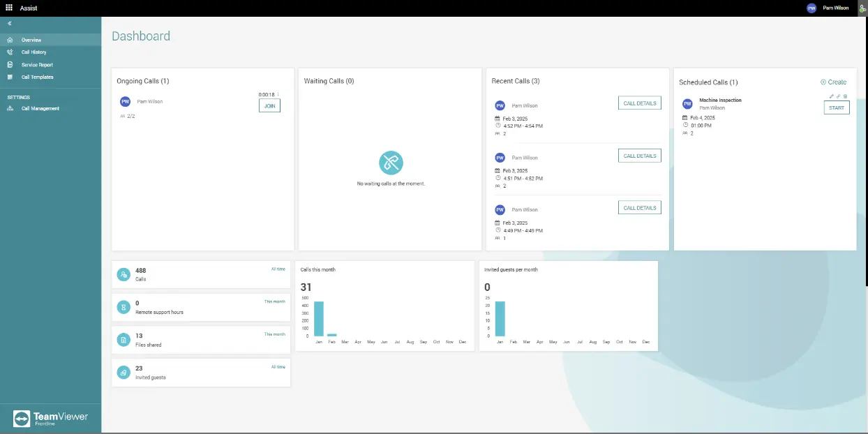View details of the 4:49 PM recent call

click(640, 207)
